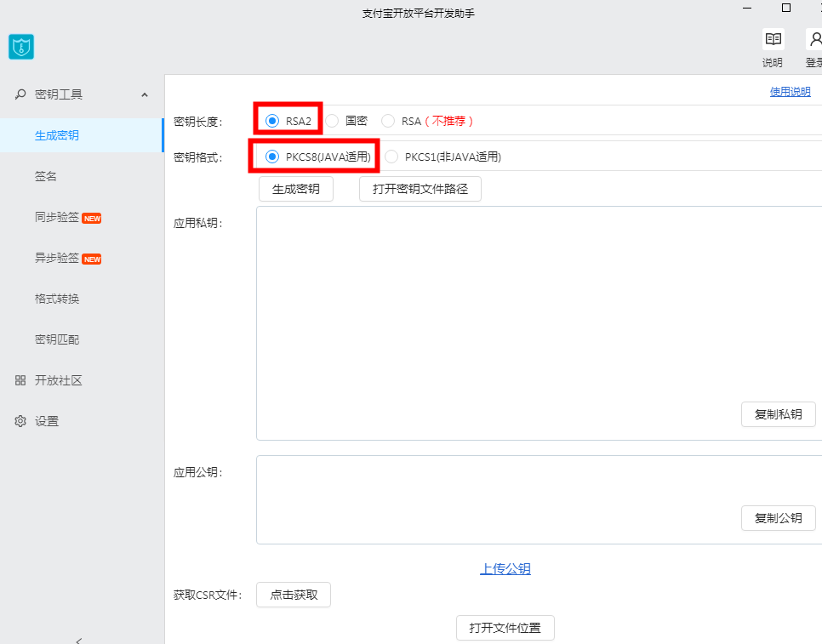Image resolution: width=822 pixels, height=644 pixels.
Task: Choose PKCS8(JAVA适用) key format
Action: (317, 157)
